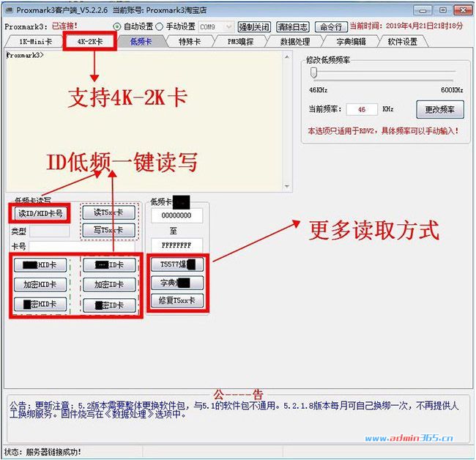This screenshot has height=460, width=476.
Task: Open the 字典编辑 tab
Action: point(351,42)
